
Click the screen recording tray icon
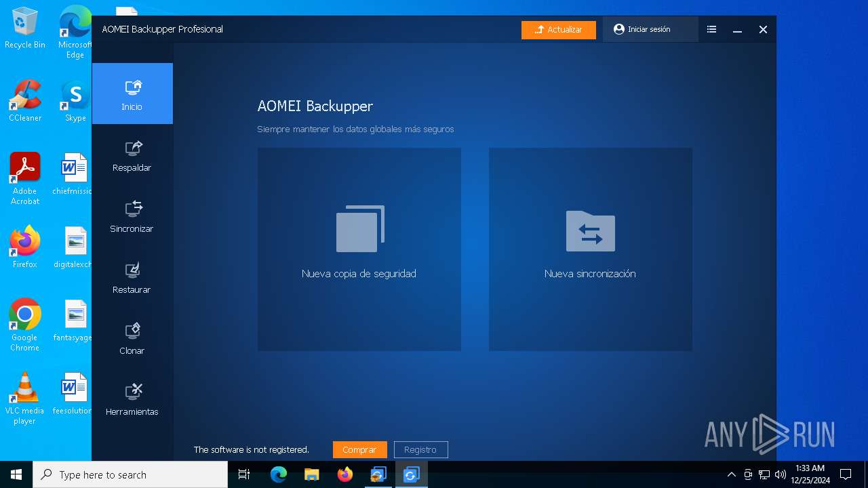tap(748, 474)
